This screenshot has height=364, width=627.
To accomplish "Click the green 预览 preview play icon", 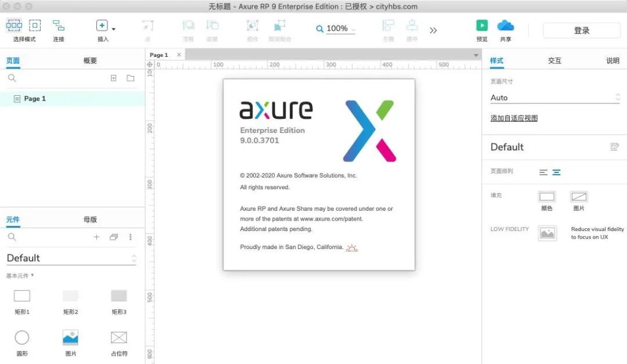I will tap(482, 25).
